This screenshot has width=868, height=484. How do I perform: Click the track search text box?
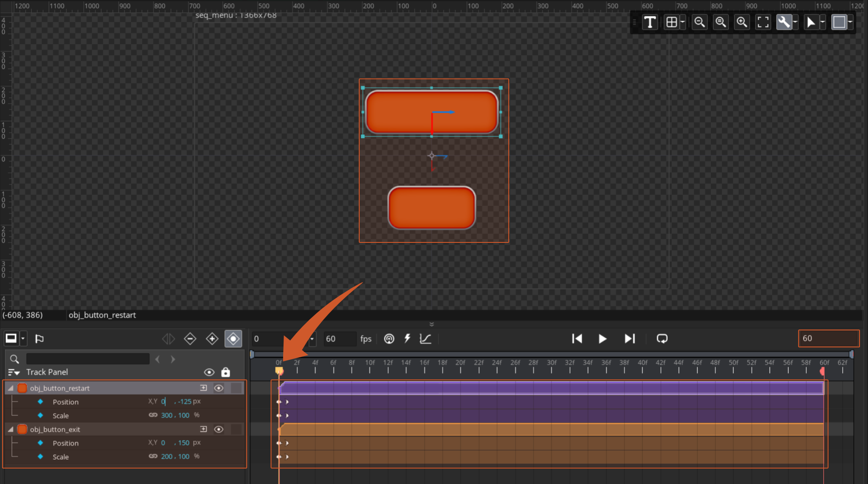[88, 359]
